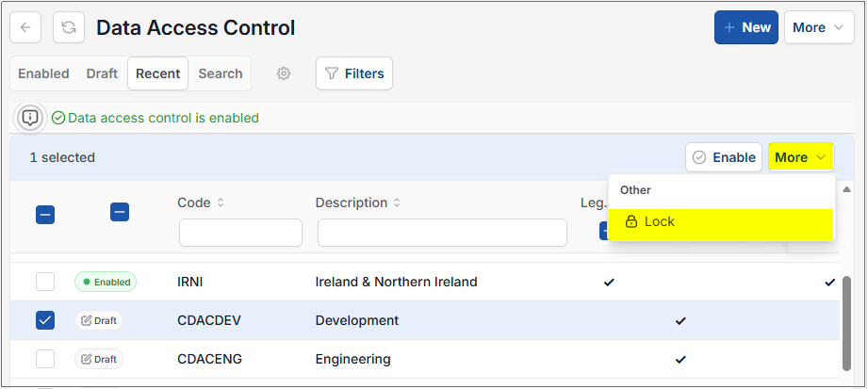Collapse the highlighted More dropdown
This screenshot has width=868, height=389.
(801, 157)
